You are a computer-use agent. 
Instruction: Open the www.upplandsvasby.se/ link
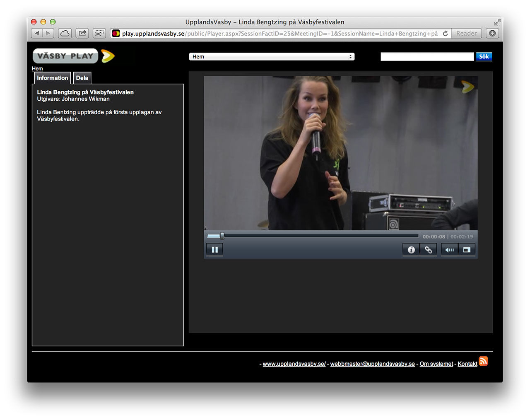[294, 364]
